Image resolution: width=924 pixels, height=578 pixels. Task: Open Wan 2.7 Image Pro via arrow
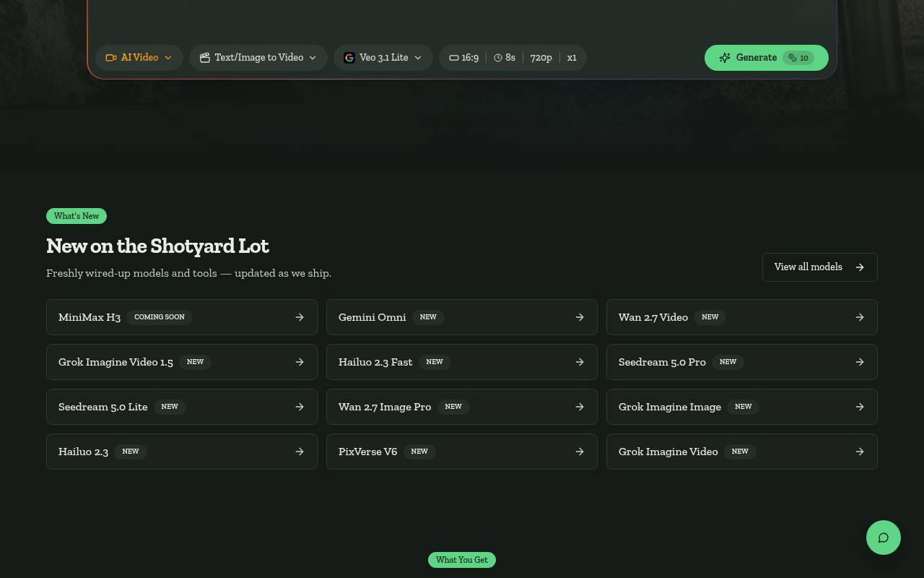(580, 407)
